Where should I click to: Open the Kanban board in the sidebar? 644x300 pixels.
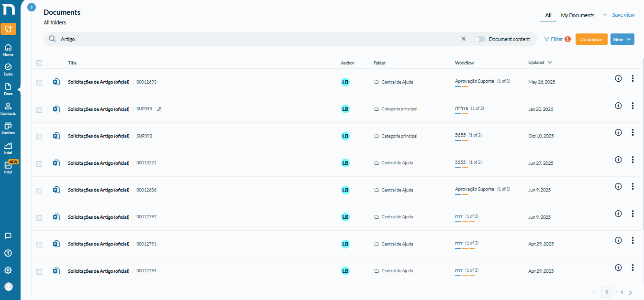[8, 129]
